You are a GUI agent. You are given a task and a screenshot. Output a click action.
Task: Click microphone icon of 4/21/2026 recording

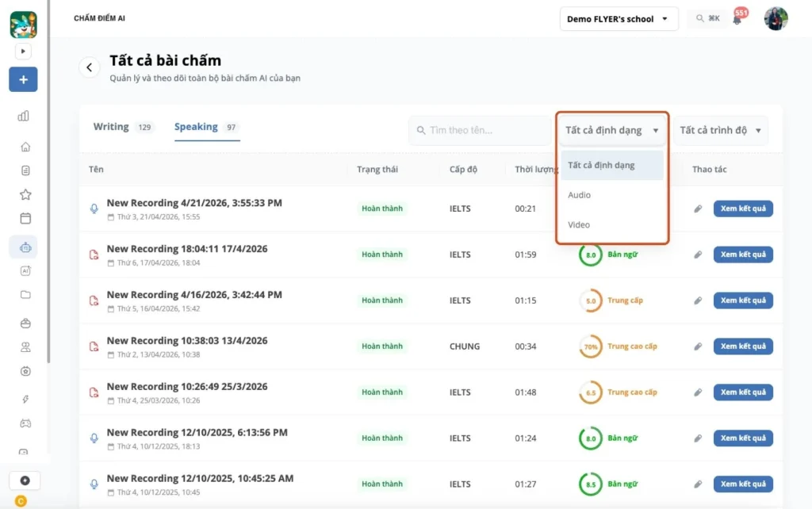(x=94, y=209)
